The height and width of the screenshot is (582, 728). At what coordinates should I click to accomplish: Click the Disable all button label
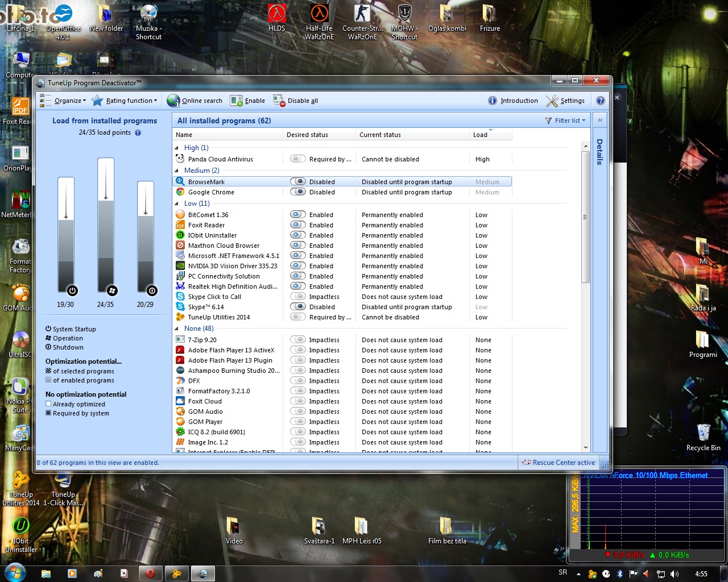click(303, 101)
